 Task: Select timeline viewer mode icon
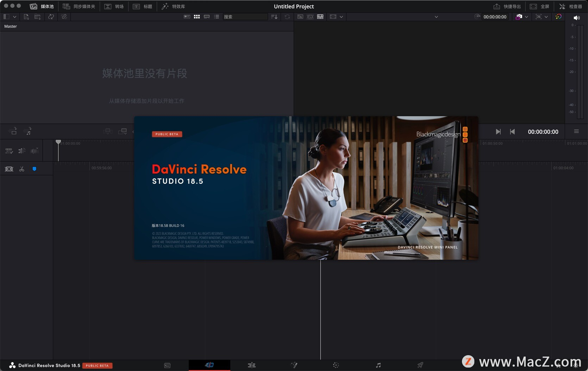[x=320, y=17]
